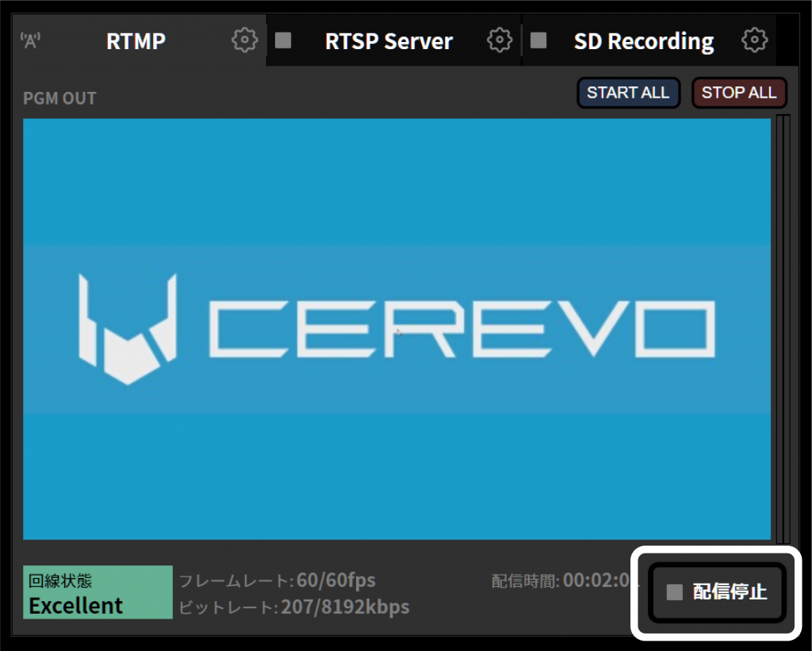Click the RTMP broadcast antenna status icon
This screenshot has width=812, height=651.
coord(31,40)
